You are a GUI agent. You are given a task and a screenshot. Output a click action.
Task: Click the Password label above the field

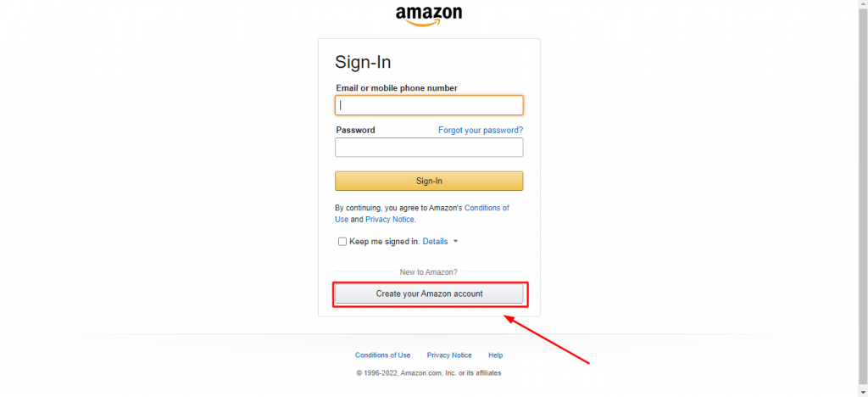[355, 130]
